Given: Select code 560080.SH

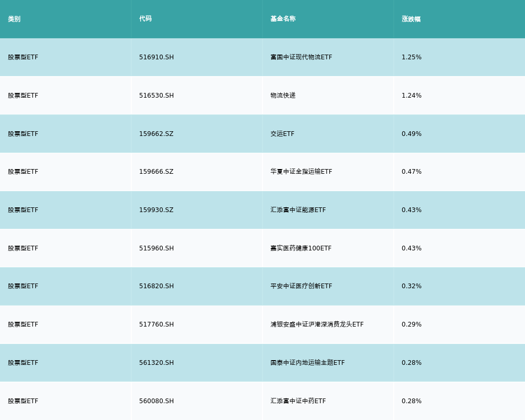Looking at the screenshot, I should tap(156, 401).
